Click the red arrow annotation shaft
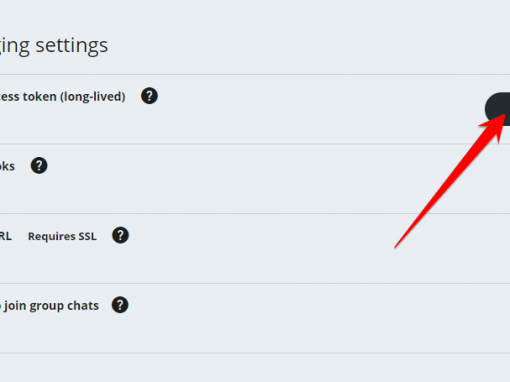510x382 pixels. tap(443, 189)
